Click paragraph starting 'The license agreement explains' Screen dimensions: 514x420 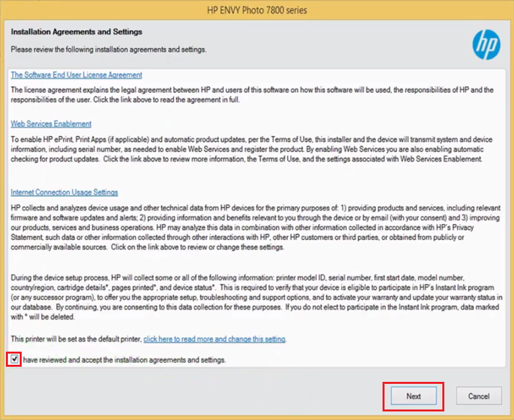pyautogui.click(x=252, y=95)
